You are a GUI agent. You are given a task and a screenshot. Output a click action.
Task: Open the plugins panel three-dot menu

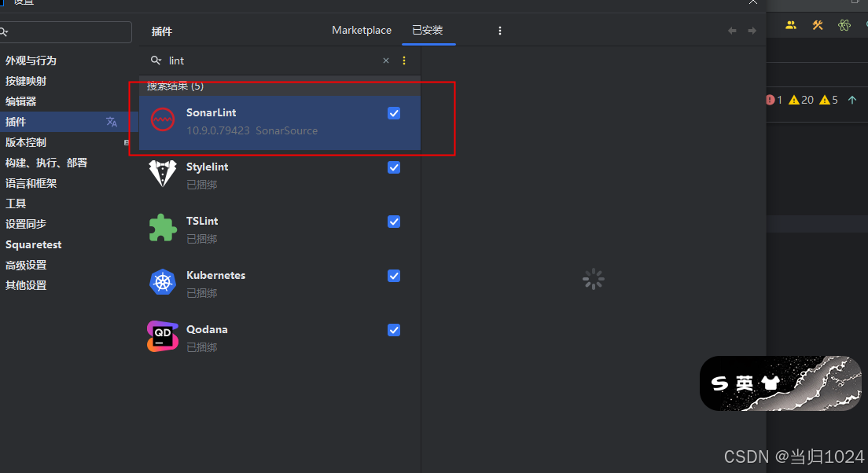tap(500, 31)
